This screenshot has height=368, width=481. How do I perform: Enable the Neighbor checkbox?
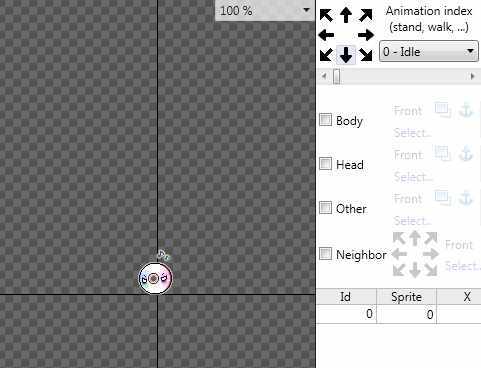click(x=325, y=254)
